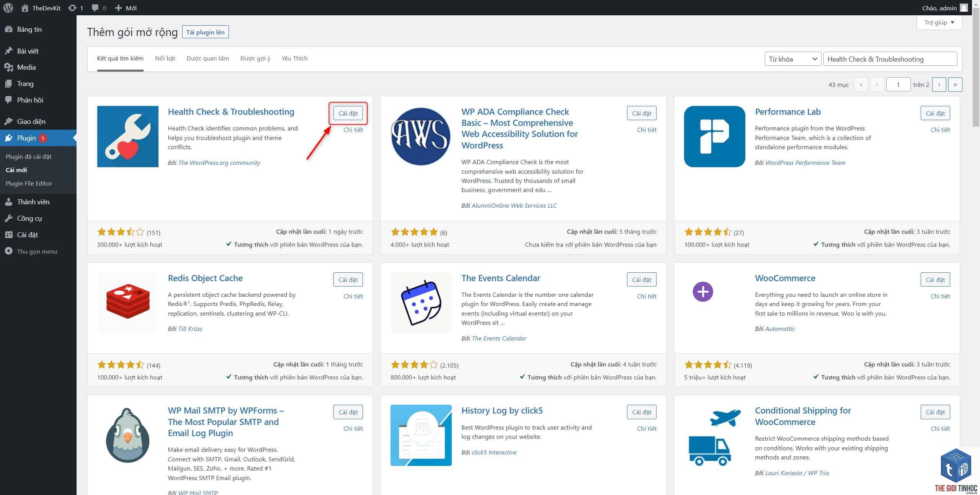
Task: Jump to last results page arrow
Action: click(x=955, y=85)
